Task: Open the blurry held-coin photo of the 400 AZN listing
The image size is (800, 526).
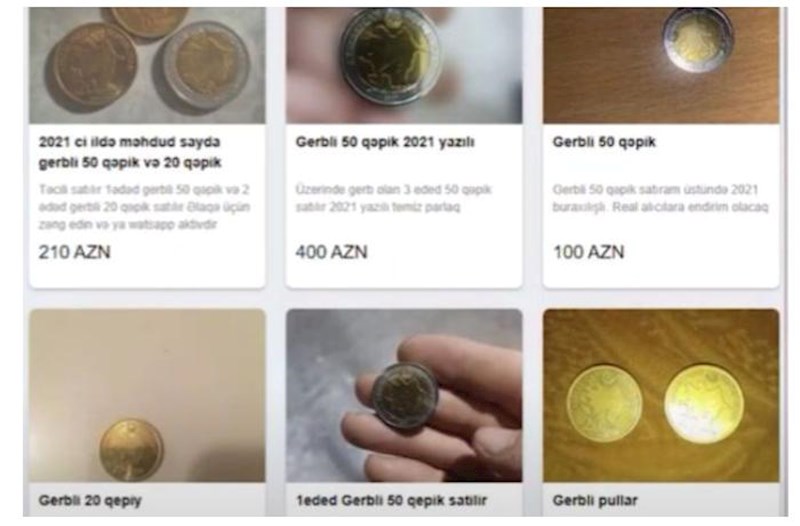Action: click(404, 65)
